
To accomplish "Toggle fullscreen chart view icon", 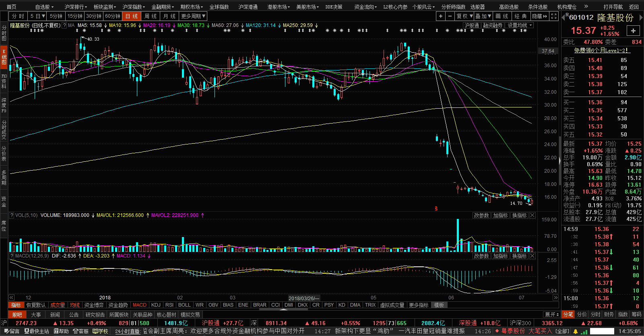I will 554,16.
